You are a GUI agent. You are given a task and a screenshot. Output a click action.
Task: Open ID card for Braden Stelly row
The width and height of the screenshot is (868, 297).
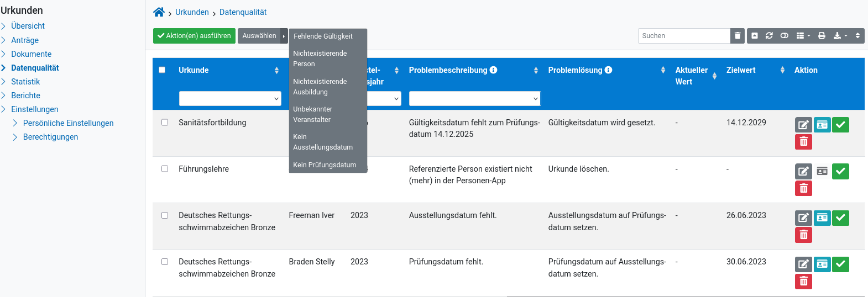point(822,264)
